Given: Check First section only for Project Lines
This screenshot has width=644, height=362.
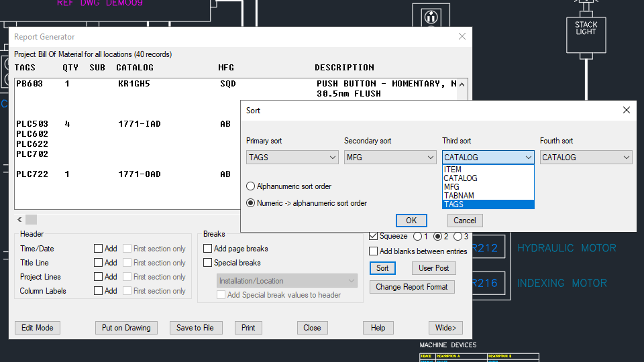Looking at the screenshot, I should click(127, 277).
